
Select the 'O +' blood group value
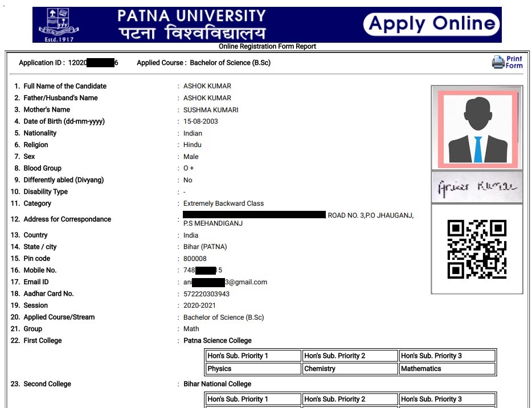point(189,168)
